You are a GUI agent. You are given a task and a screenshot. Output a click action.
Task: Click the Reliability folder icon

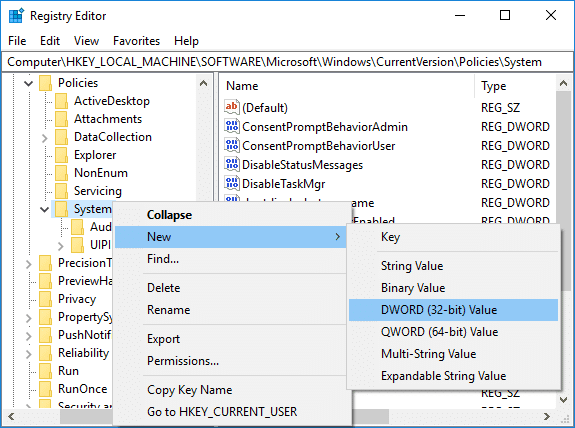45,352
